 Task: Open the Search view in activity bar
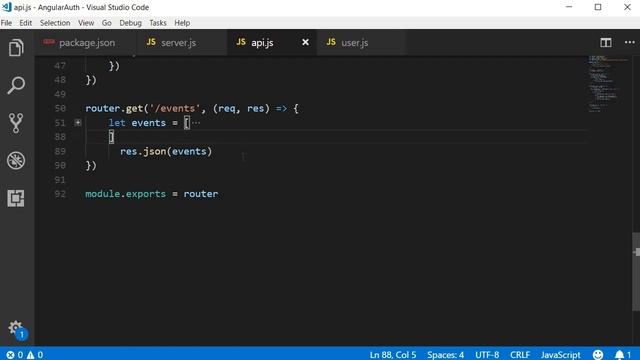(x=16, y=85)
